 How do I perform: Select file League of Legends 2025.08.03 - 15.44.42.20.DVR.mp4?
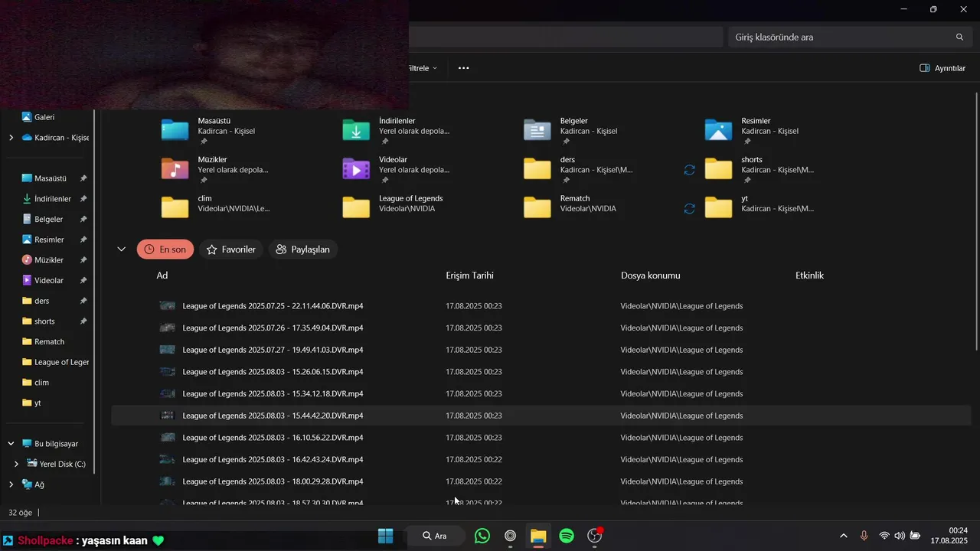point(541,416)
